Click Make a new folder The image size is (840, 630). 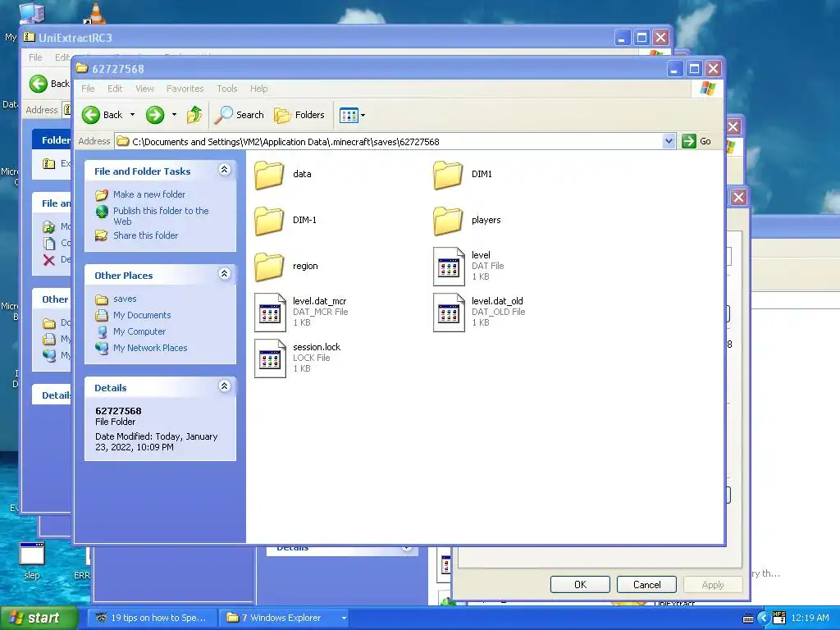pyautogui.click(x=149, y=194)
